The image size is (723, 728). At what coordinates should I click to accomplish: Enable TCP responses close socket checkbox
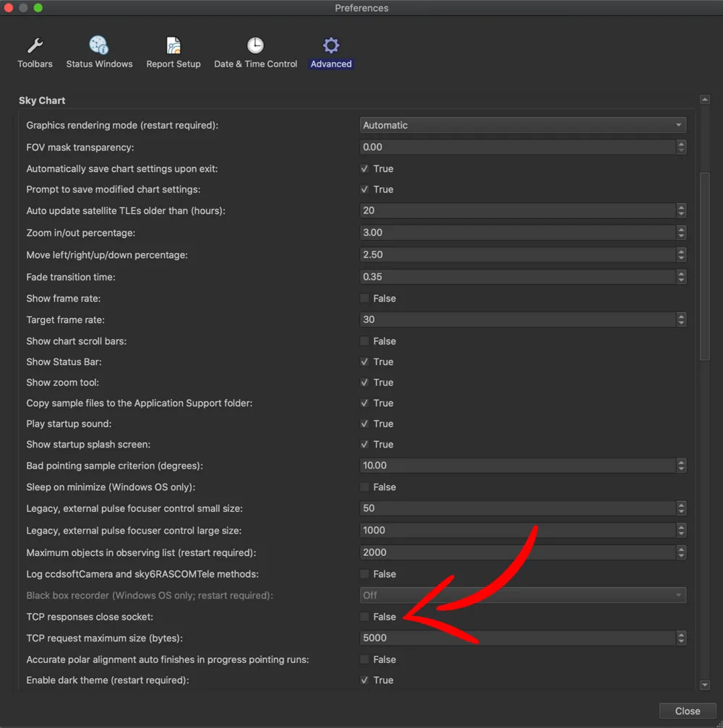coord(364,617)
